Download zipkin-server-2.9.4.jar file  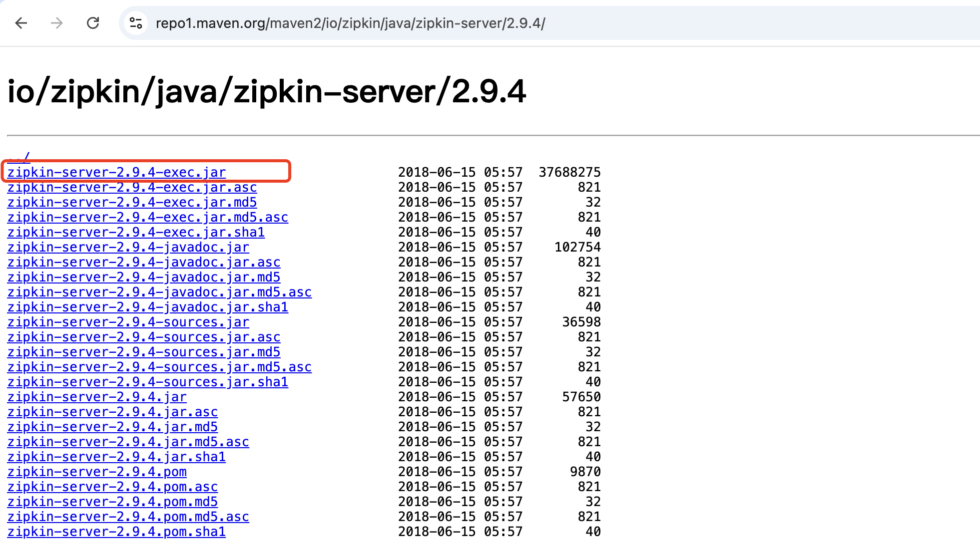point(97,397)
